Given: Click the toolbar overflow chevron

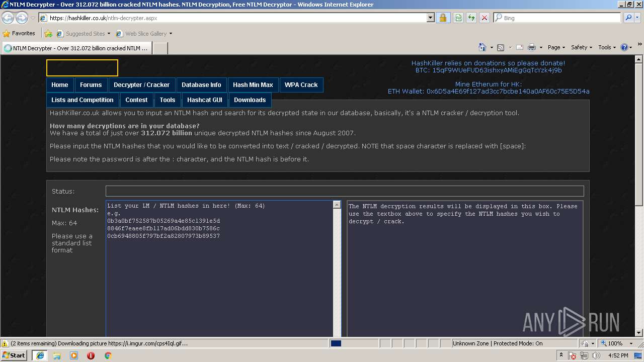Looking at the screenshot, I should (640, 44).
